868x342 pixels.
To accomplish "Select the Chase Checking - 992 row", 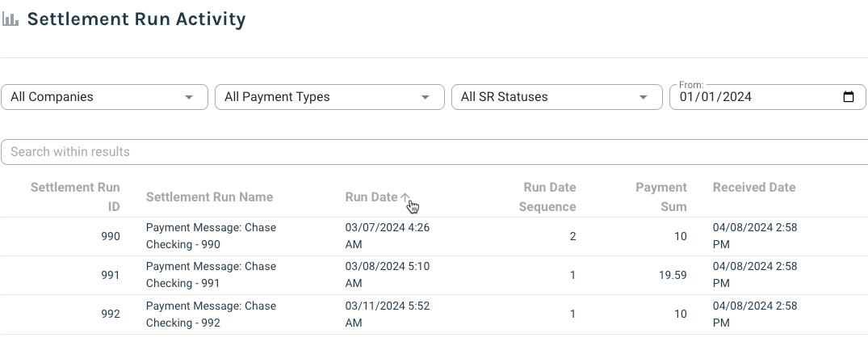I will point(211,315).
